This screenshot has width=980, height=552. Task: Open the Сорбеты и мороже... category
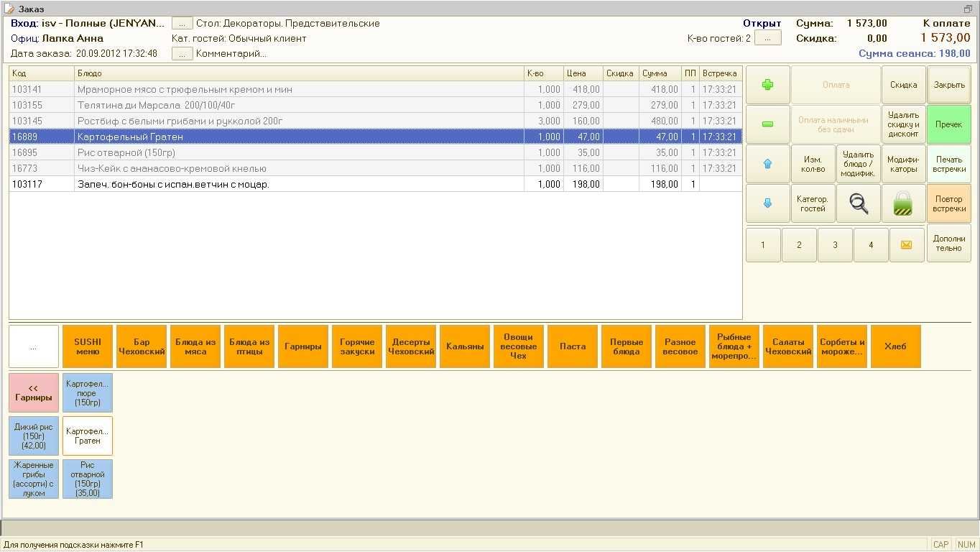(x=842, y=346)
